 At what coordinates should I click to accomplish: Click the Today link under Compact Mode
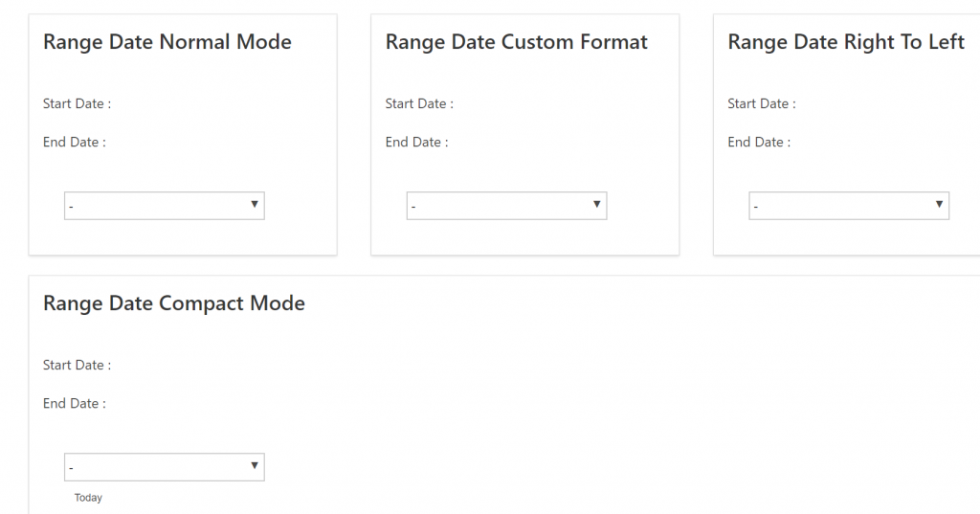tap(88, 498)
